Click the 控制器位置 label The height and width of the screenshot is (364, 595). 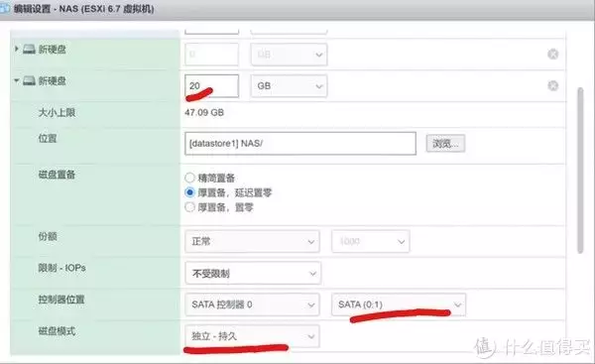[x=61, y=300]
